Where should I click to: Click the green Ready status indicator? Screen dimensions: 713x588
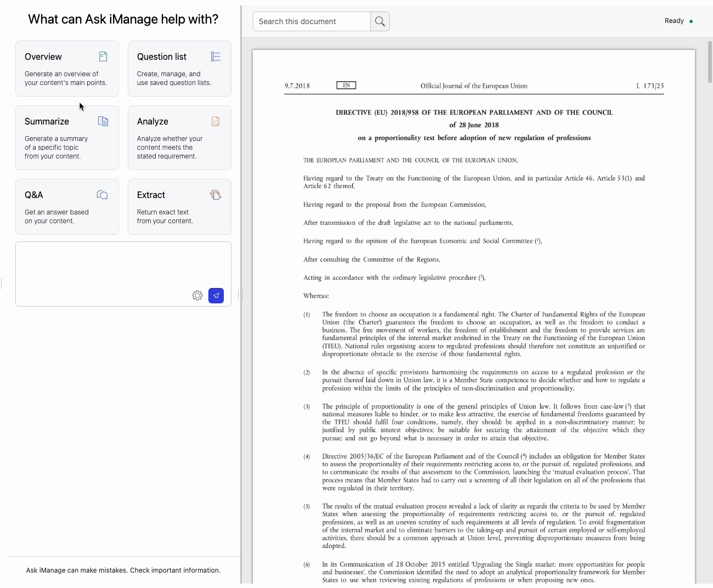click(x=691, y=21)
